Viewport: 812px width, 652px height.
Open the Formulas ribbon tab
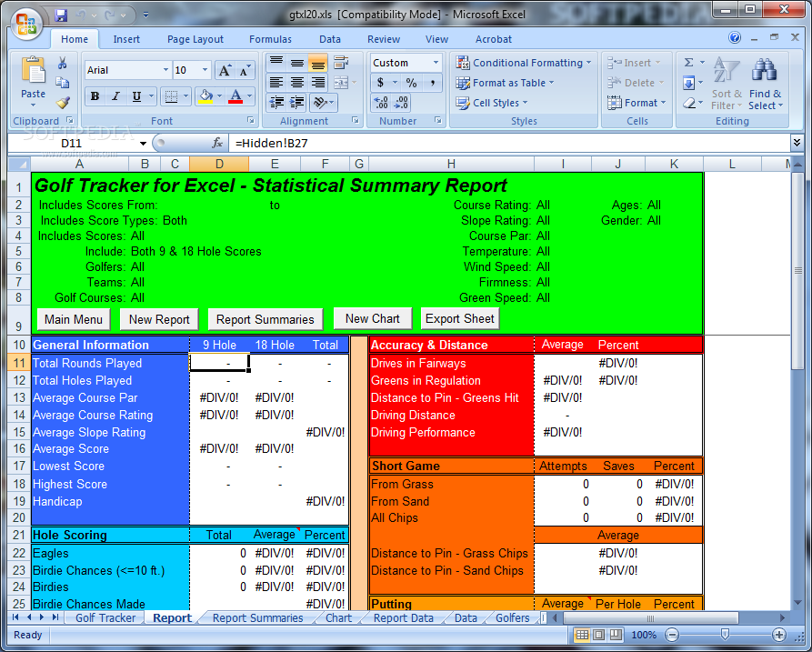point(270,39)
